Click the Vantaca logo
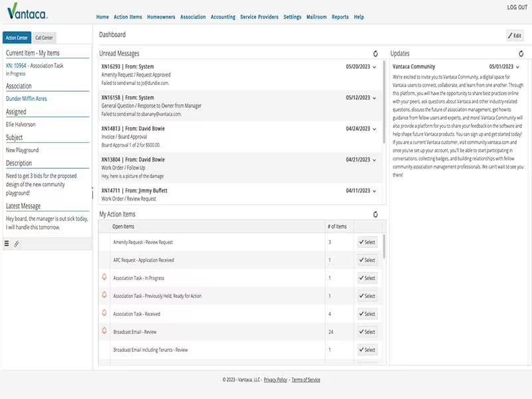Screen dimensions: 532x399 pos(27,11)
